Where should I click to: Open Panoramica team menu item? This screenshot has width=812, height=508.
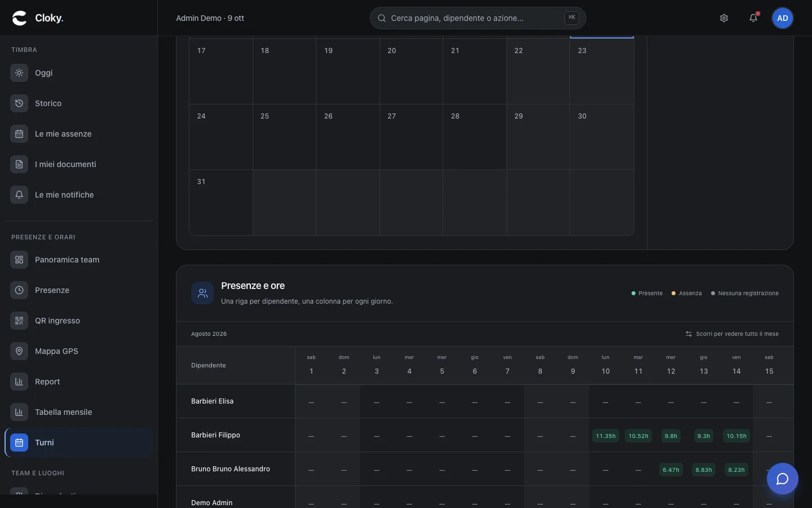click(x=78, y=260)
